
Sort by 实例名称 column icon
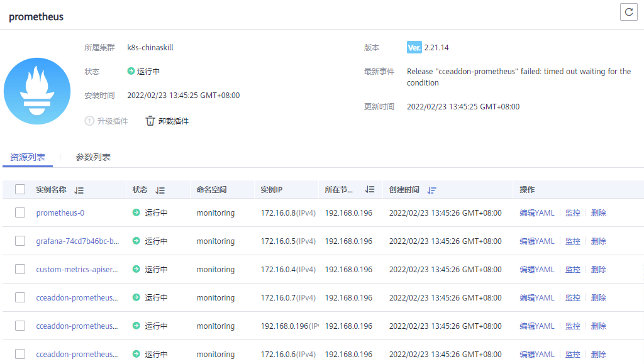click(x=79, y=190)
